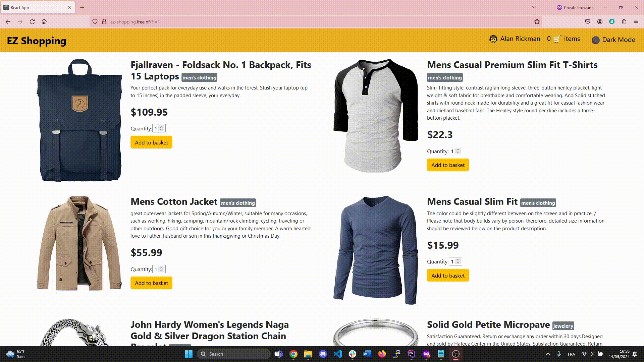Screen dimensions: 644x362
Task: Select the React App tab
Action: 38,7
